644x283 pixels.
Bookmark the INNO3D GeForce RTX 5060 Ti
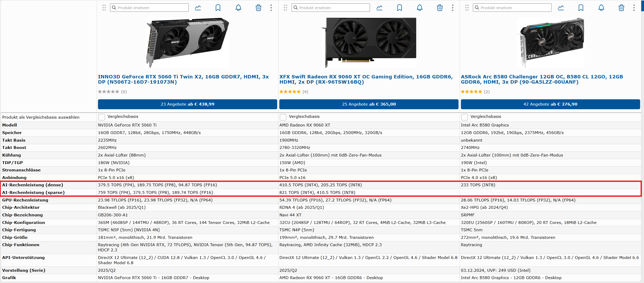tap(218, 8)
